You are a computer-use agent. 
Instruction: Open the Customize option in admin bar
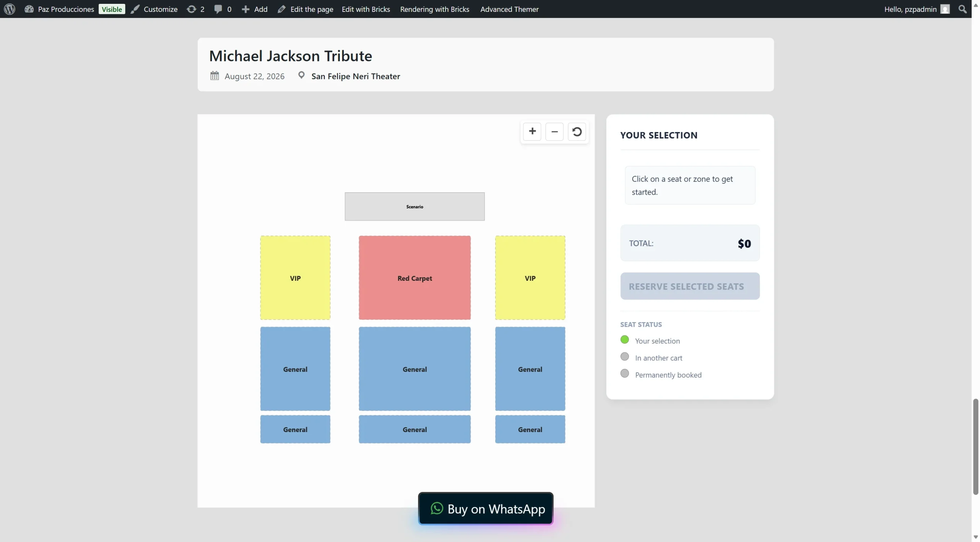pyautogui.click(x=154, y=9)
